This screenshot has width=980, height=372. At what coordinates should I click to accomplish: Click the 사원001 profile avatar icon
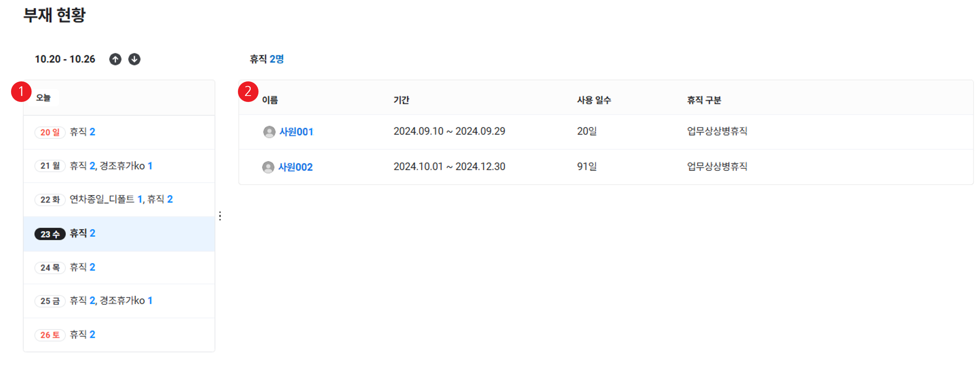click(269, 132)
